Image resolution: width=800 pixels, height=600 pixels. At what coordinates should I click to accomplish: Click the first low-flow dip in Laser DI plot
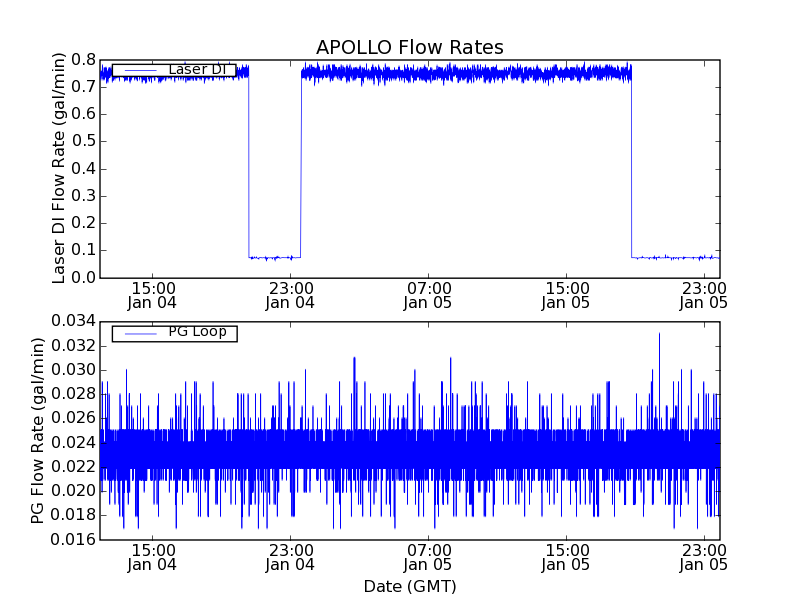[274, 257]
